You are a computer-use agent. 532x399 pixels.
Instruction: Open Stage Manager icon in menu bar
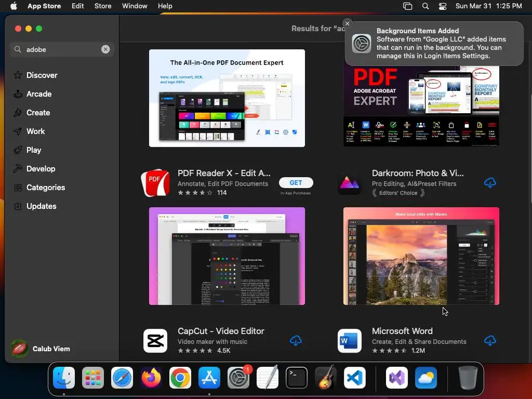coord(407,6)
